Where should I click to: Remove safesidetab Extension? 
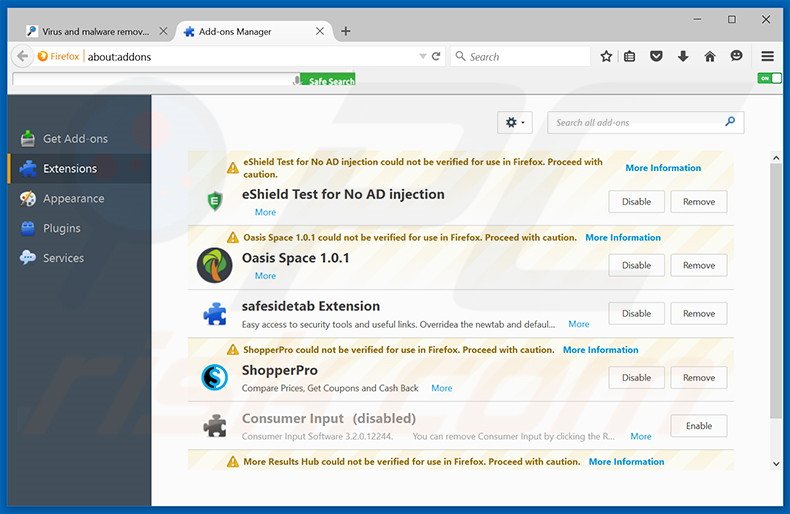[x=699, y=313]
